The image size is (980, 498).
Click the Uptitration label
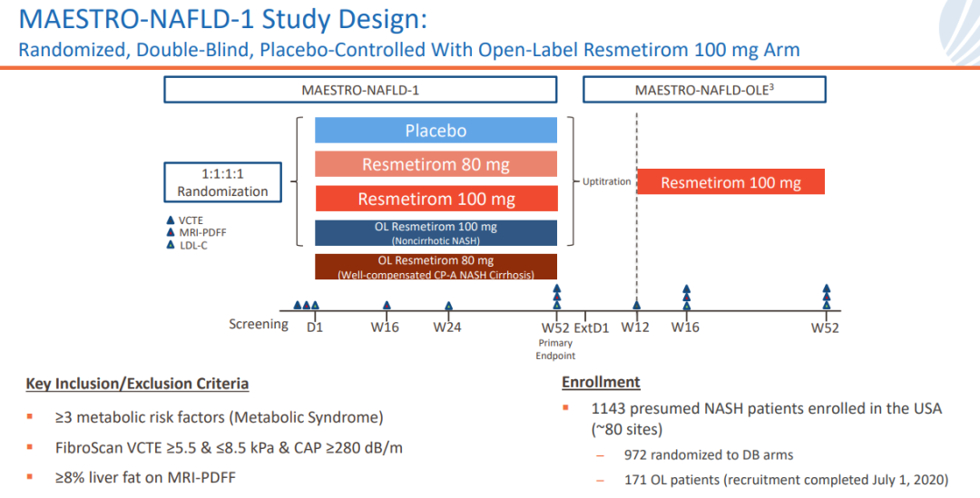(x=606, y=181)
